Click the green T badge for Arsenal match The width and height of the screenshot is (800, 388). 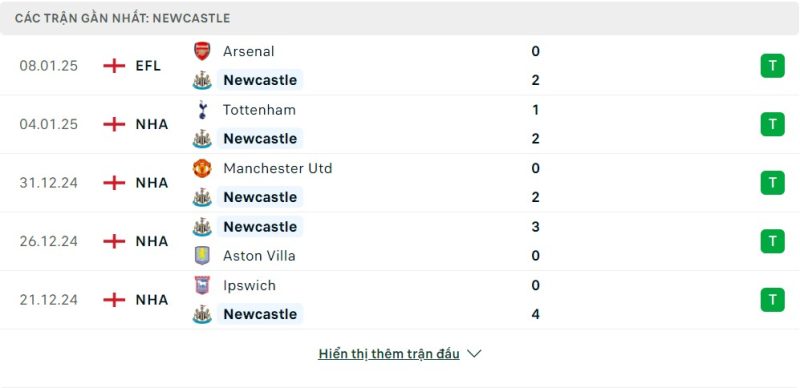point(772,66)
